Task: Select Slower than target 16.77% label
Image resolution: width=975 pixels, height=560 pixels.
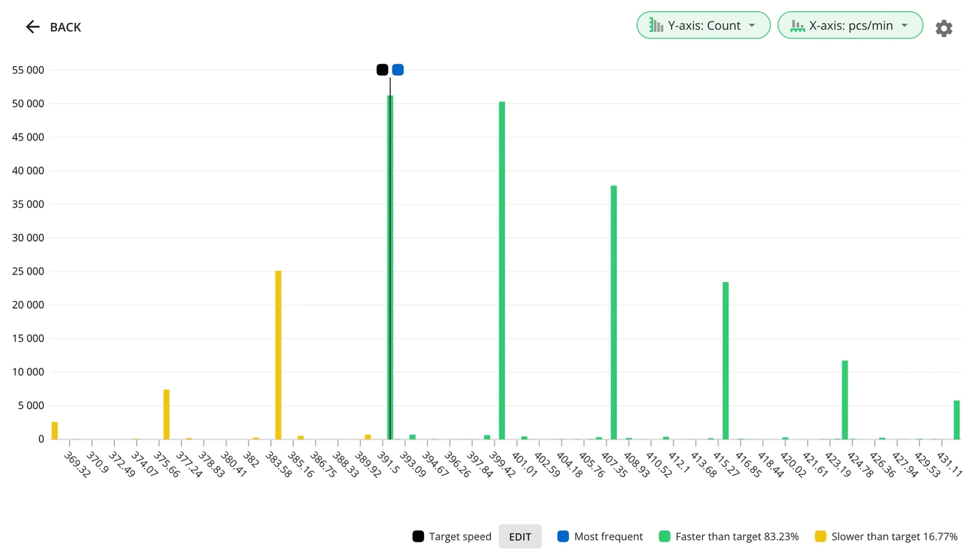Action: [x=894, y=536]
